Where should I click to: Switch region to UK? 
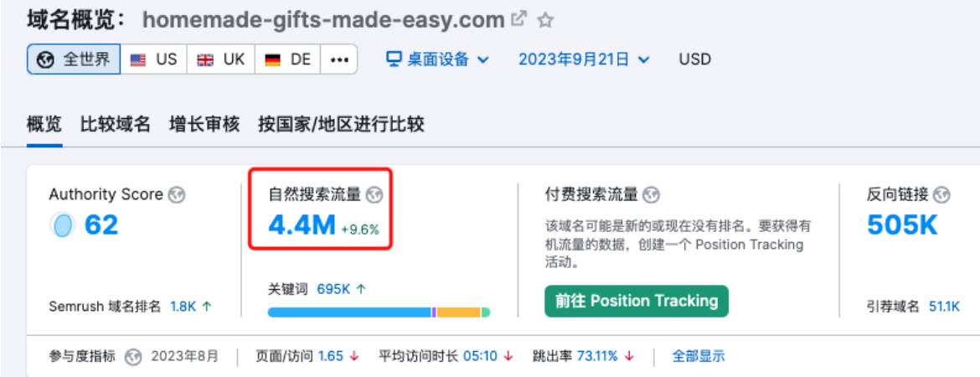(220, 59)
